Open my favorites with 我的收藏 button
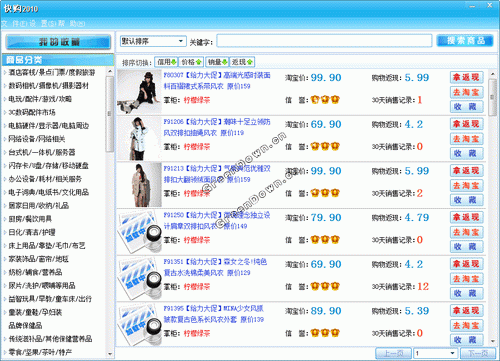The width and height of the screenshot is (500, 361). pos(58,42)
